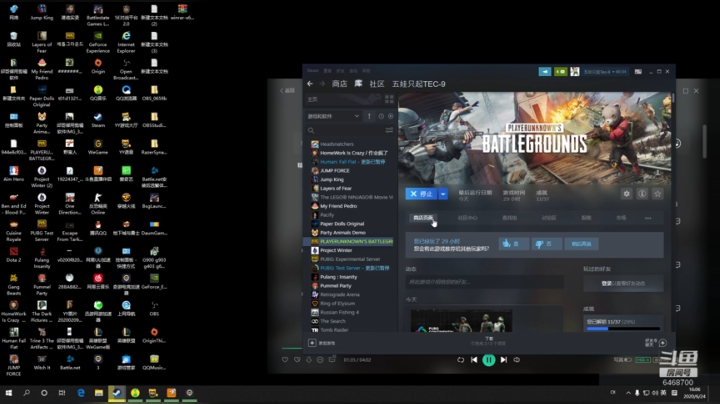Open File Explorer from taskbar
The height and width of the screenshot is (404, 720).
click(99, 393)
